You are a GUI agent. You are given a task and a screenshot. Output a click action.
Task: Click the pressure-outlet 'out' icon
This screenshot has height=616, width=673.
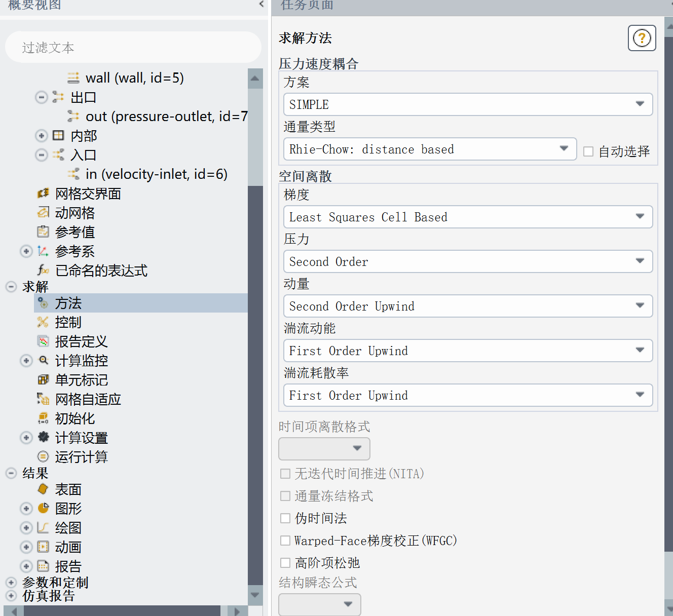pyautogui.click(x=73, y=116)
